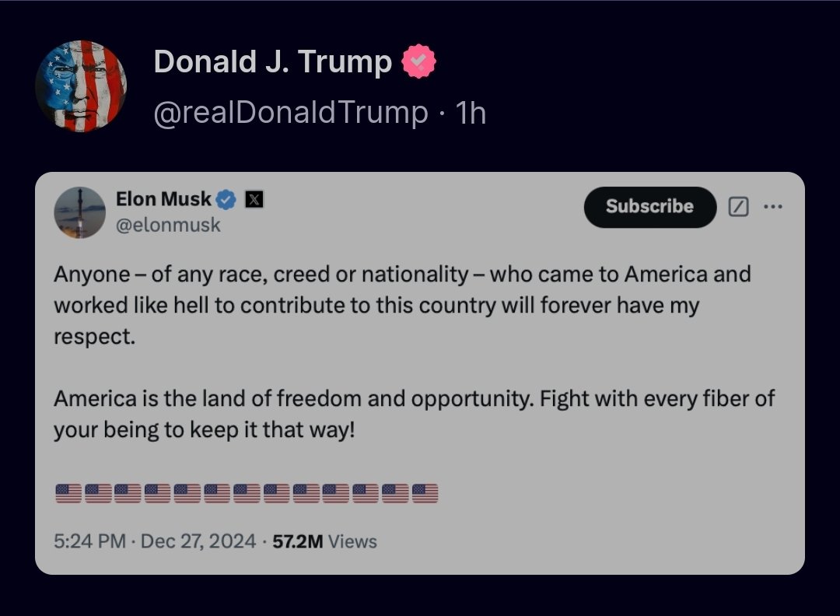The image size is (840, 616).
Task: Open Elon Musk's rocket profile picture
Action: click(79, 212)
